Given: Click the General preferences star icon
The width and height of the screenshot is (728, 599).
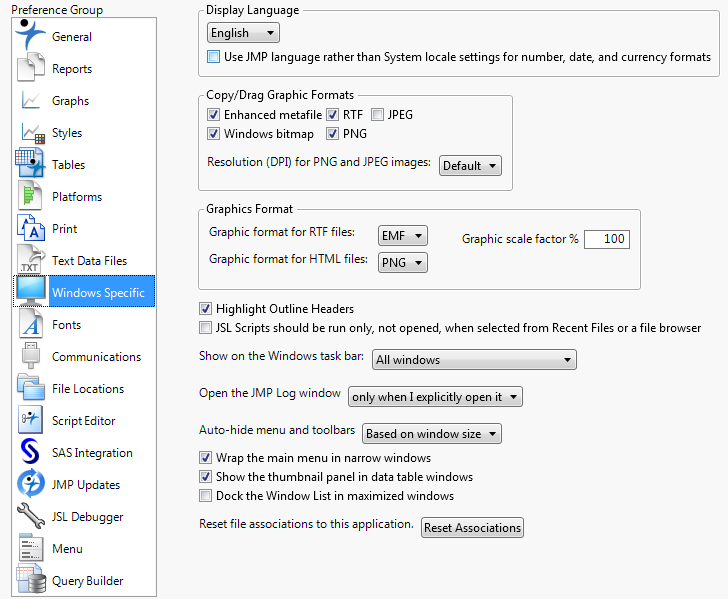Looking at the screenshot, I should (x=31, y=35).
